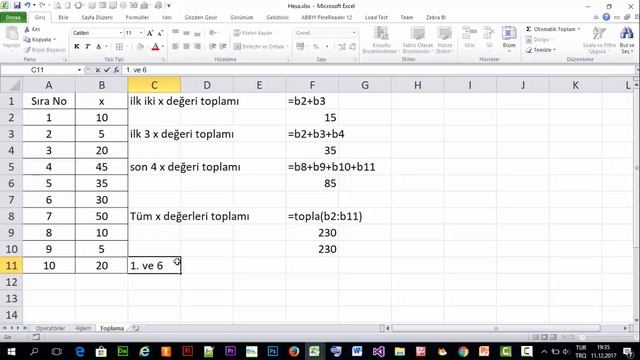Toggle italic formatting with the T button

coord(87,47)
